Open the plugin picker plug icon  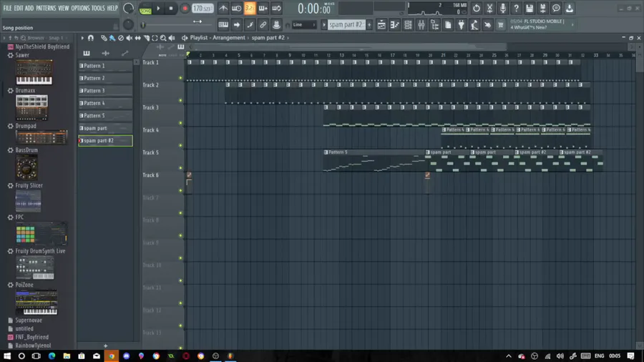tap(462, 25)
